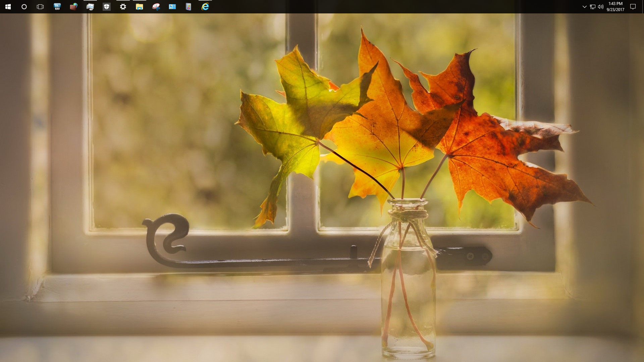Screen dimensions: 644x362
Task: Click Show desktop sliver at taskbar edge
Action: coord(643,7)
